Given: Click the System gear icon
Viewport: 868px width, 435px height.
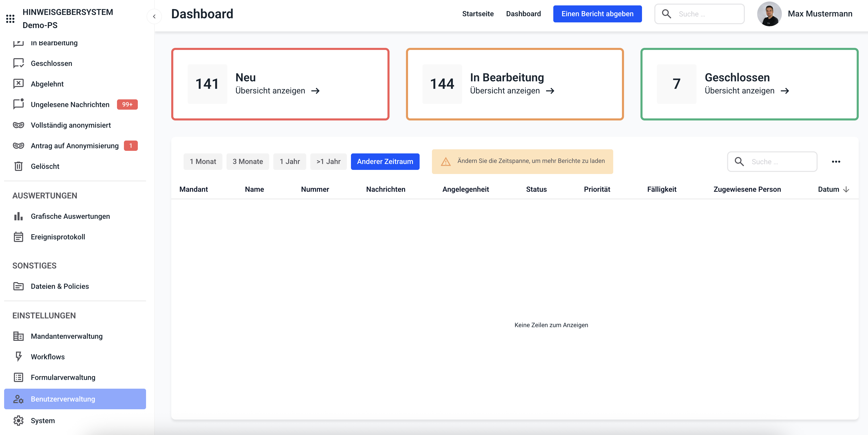Looking at the screenshot, I should pos(18,421).
